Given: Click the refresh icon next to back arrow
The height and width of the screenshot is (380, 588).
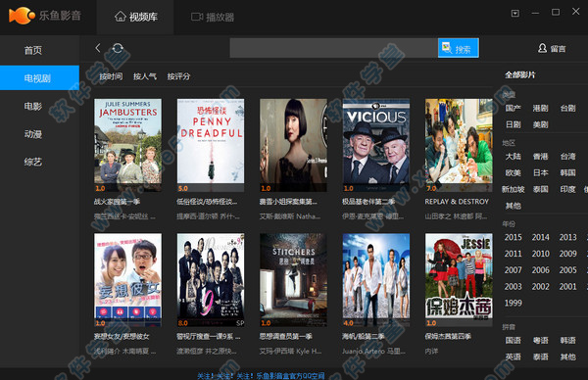Looking at the screenshot, I should click(118, 48).
